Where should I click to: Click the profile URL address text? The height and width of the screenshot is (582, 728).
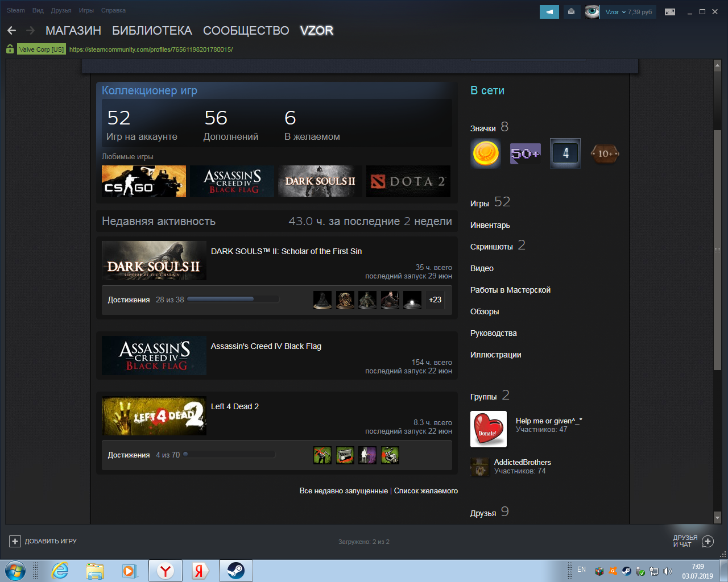(x=151, y=49)
